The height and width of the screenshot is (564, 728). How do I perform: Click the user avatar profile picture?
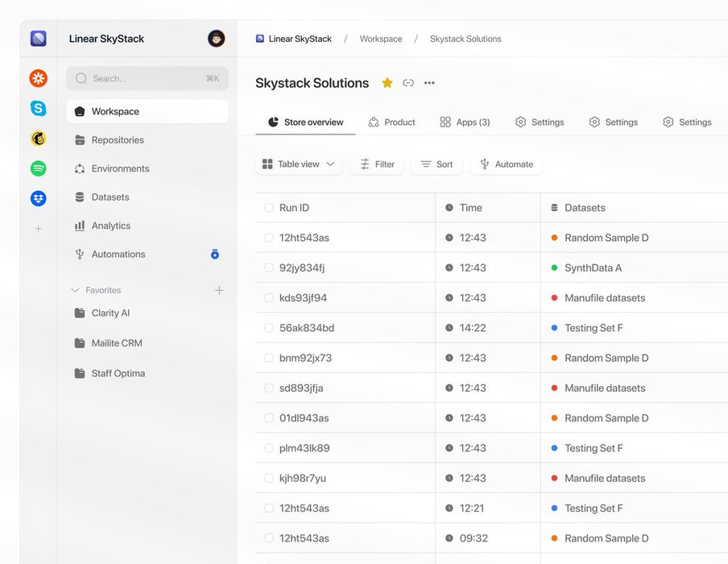coord(216,39)
